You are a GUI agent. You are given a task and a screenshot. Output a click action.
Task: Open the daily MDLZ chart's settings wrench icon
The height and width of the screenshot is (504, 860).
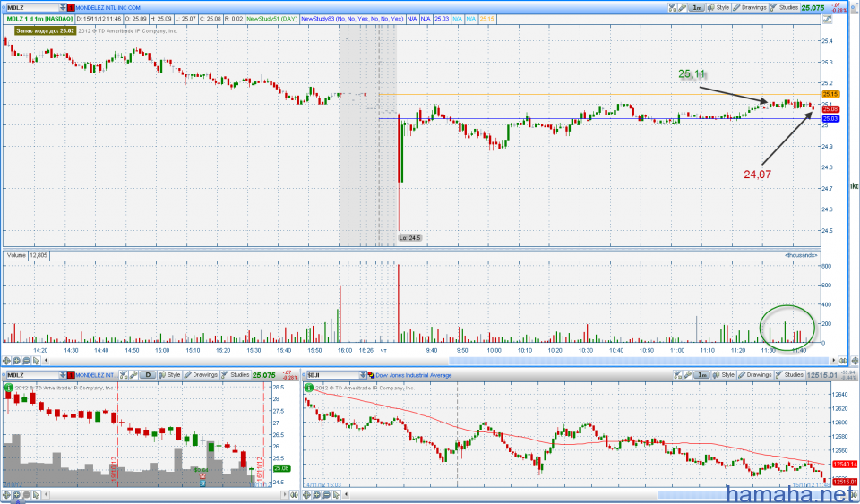133,375
